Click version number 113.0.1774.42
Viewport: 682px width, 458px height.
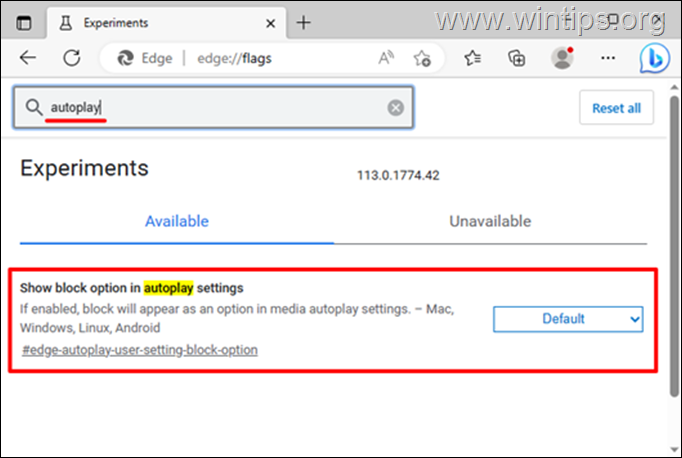398,175
